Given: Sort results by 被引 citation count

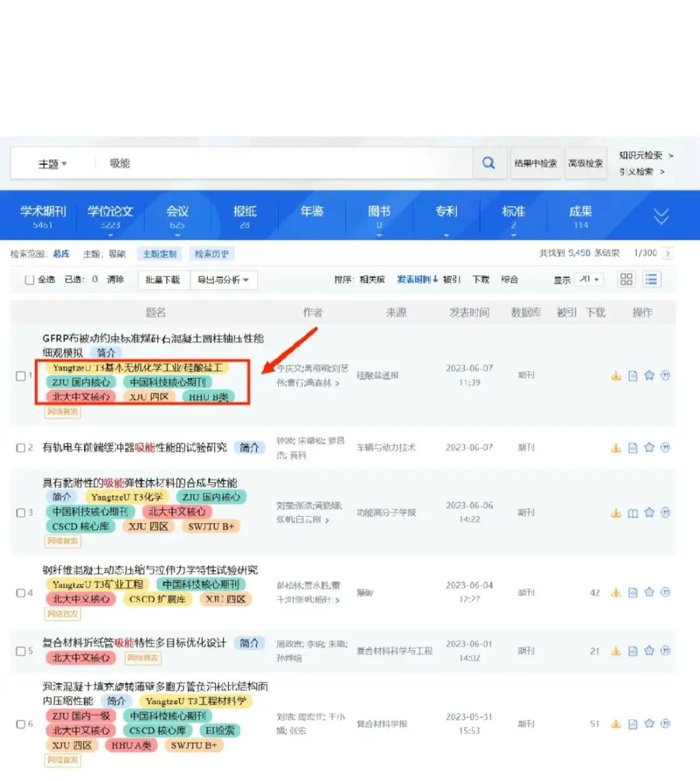Looking at the screenshot, I should tap(450, 279).
